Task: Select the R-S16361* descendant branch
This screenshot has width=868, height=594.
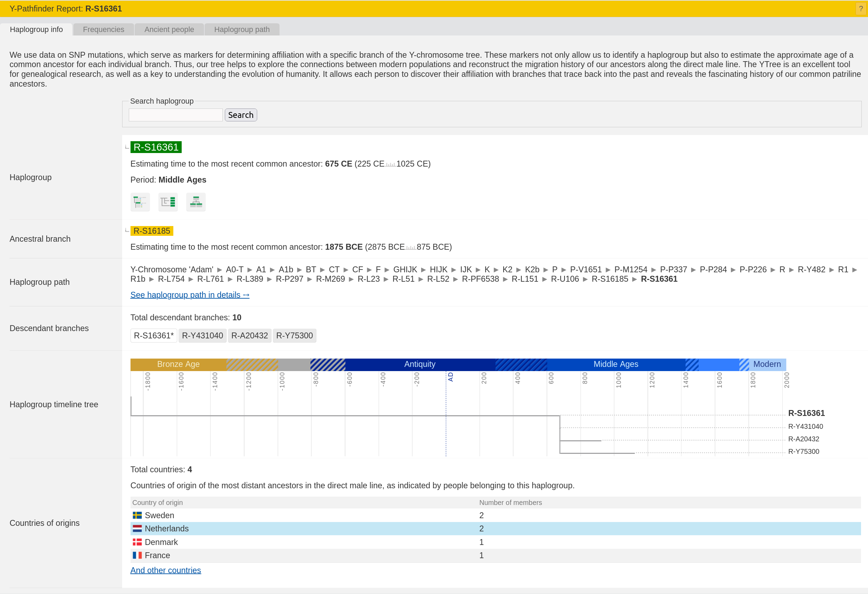Action: tap(153, 336)
